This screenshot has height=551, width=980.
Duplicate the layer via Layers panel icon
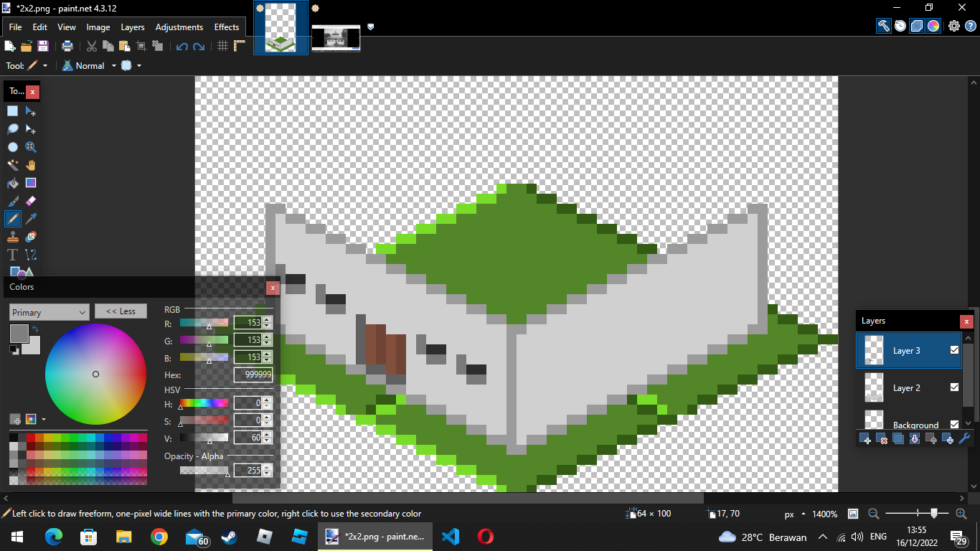tap(898, 438)
